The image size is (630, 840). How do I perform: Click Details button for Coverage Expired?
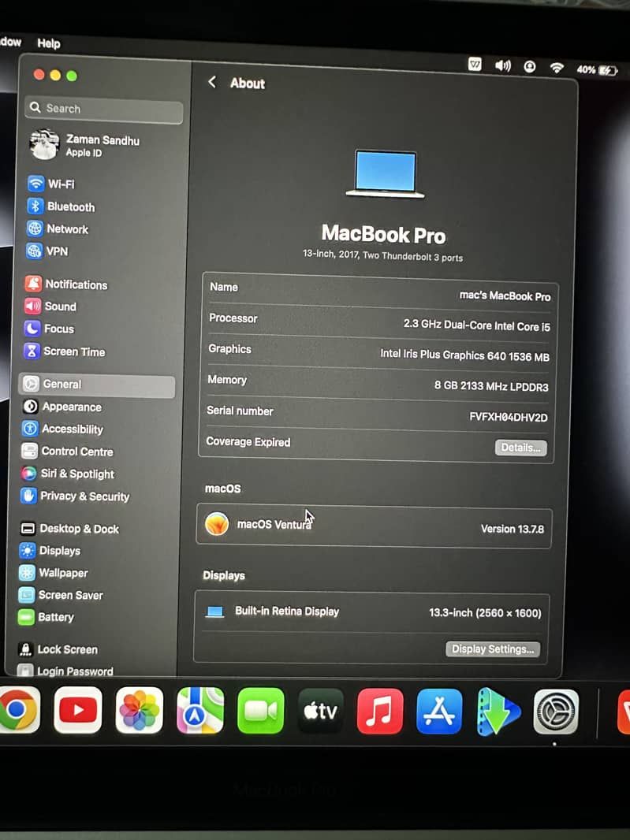point(520,448)
